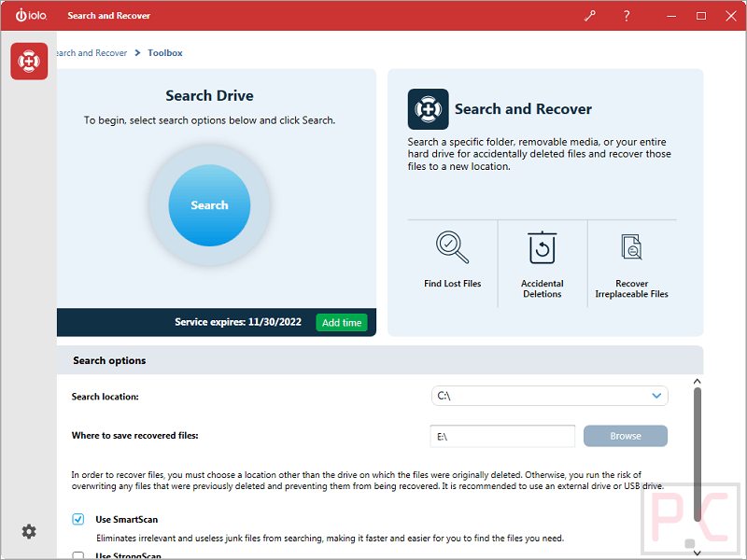Image resolution: width=747 pixels, height=560 pixels.
Task: Open settings gear in sidebar
Action: (x=29, y=531)
